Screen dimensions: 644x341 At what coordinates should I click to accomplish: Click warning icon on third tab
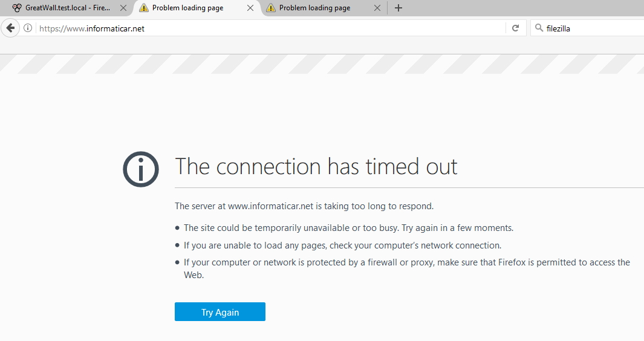click(271, 8)
